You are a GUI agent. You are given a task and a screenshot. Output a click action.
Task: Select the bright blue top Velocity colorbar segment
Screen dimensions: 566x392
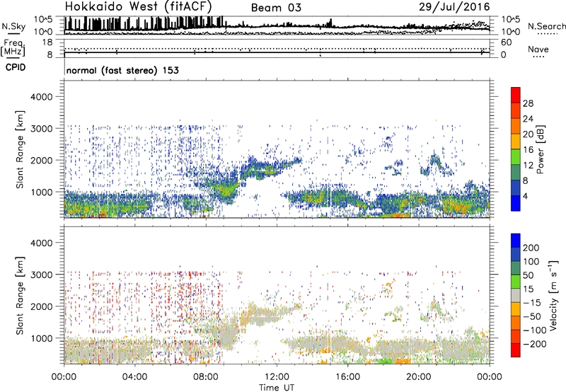point(516,241)
